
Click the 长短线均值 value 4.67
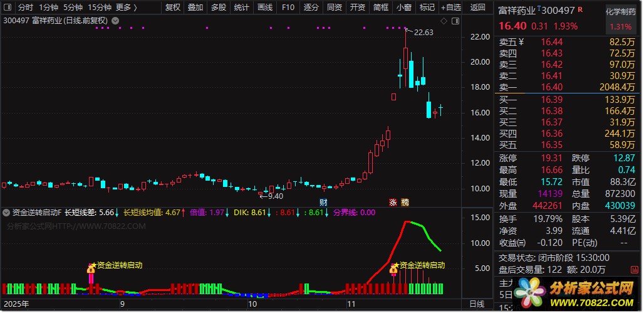(173, 213)
